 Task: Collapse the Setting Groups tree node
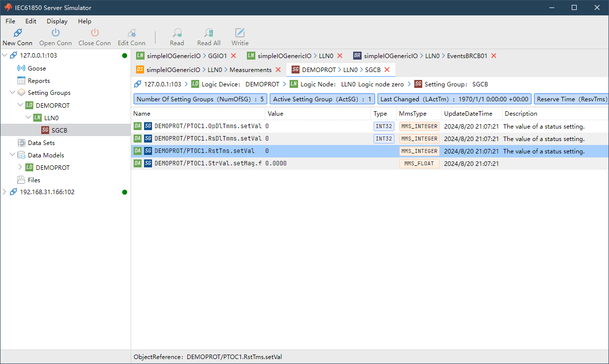(12, 92)
